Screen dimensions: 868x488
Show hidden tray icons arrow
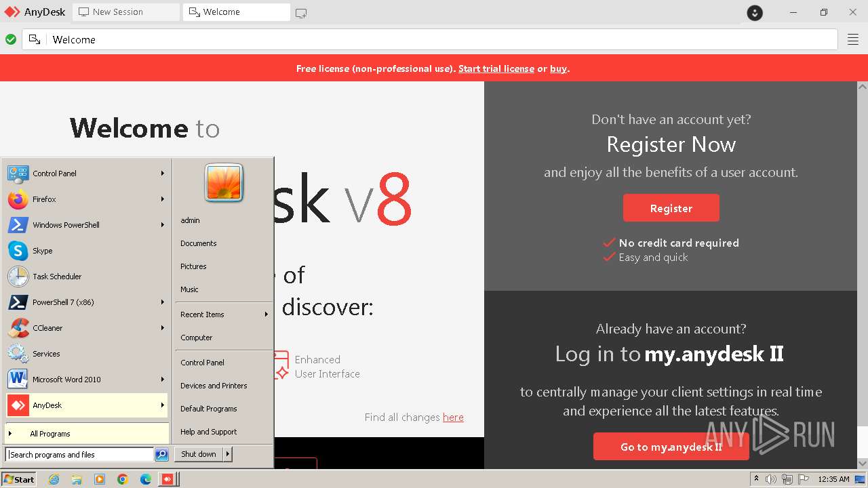point(757,479)
